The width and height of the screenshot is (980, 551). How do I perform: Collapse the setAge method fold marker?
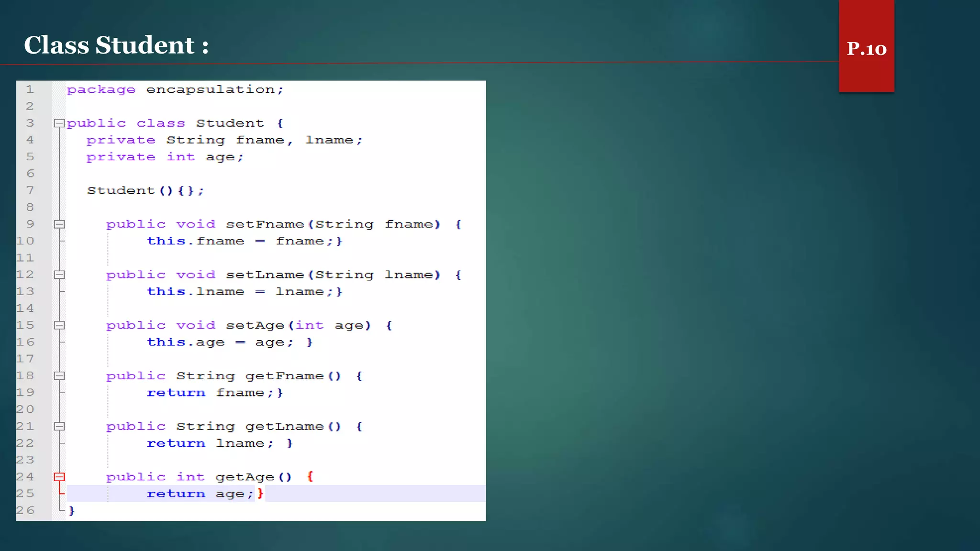59,325
